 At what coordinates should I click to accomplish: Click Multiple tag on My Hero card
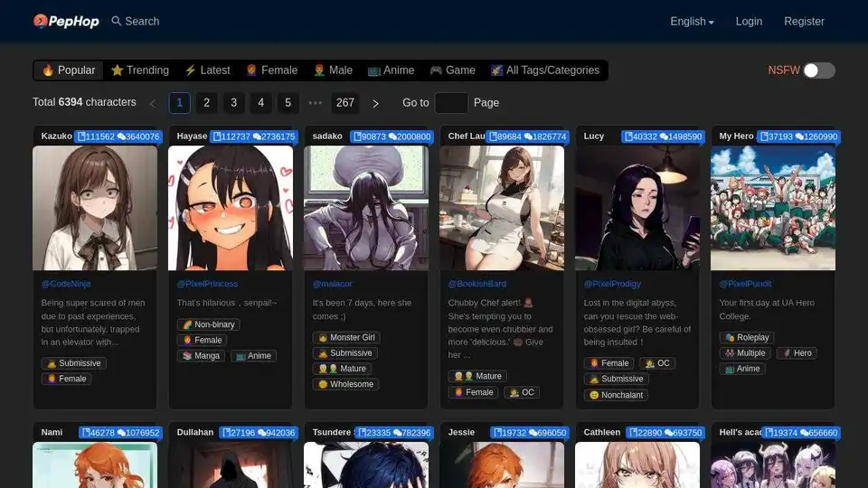tap(745, 353)
